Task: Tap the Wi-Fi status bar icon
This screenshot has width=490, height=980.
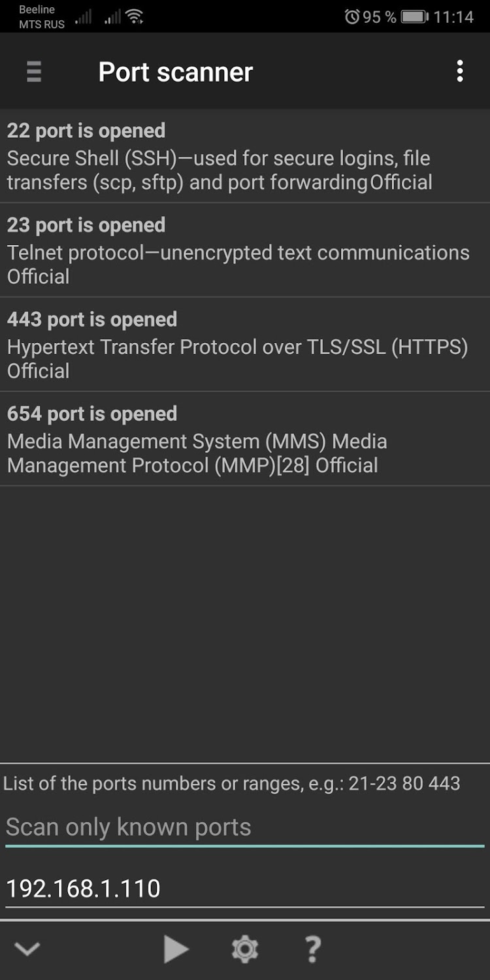Action: (x=135, y=16)
